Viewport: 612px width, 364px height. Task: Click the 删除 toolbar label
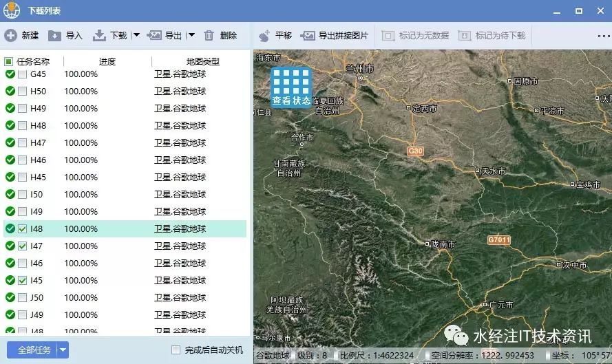point(229,36)
